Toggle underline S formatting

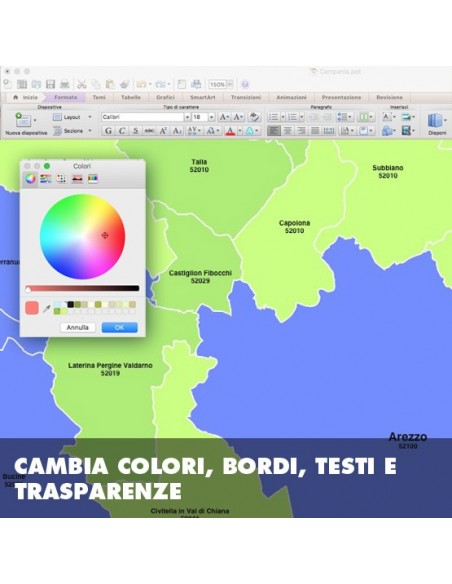(x=136, y=131)
